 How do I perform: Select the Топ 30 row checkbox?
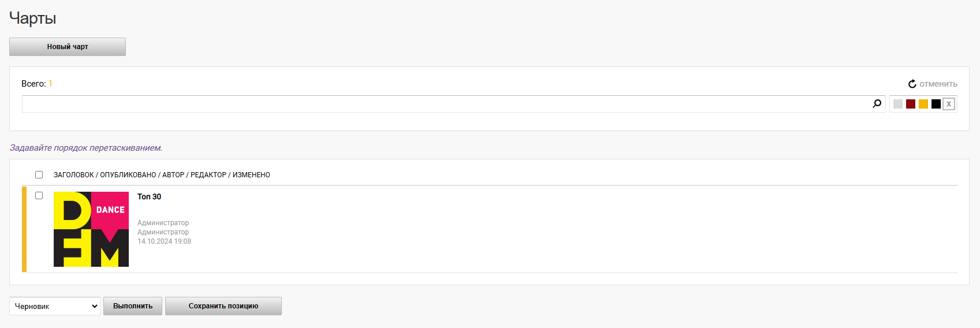39,196
